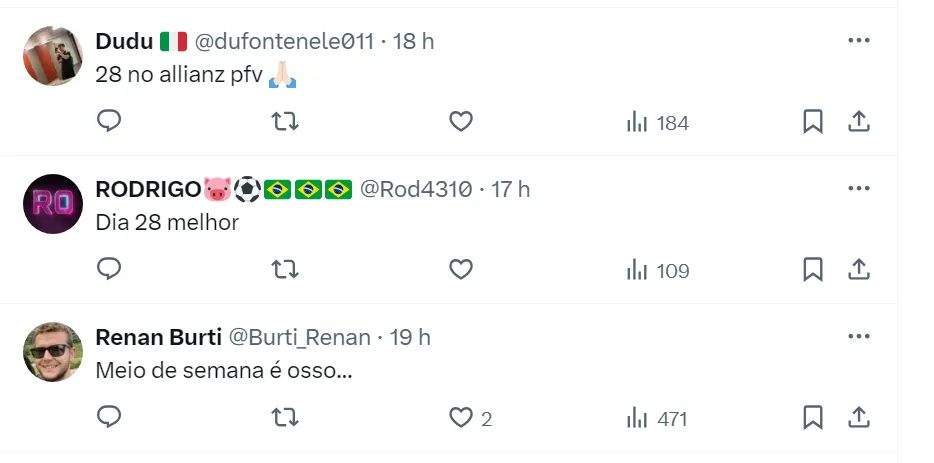This screenshot has height=463, width=934.
Task: View analytics for 184 views tweet
Action: [x=657, y=123]
